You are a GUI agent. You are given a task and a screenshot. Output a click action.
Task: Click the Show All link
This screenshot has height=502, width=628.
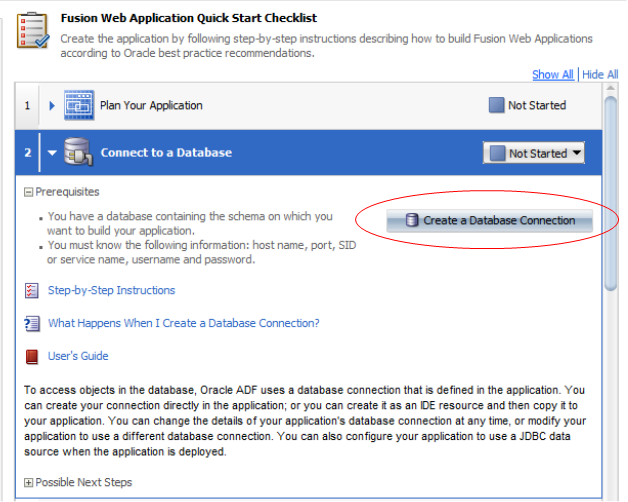553,75
